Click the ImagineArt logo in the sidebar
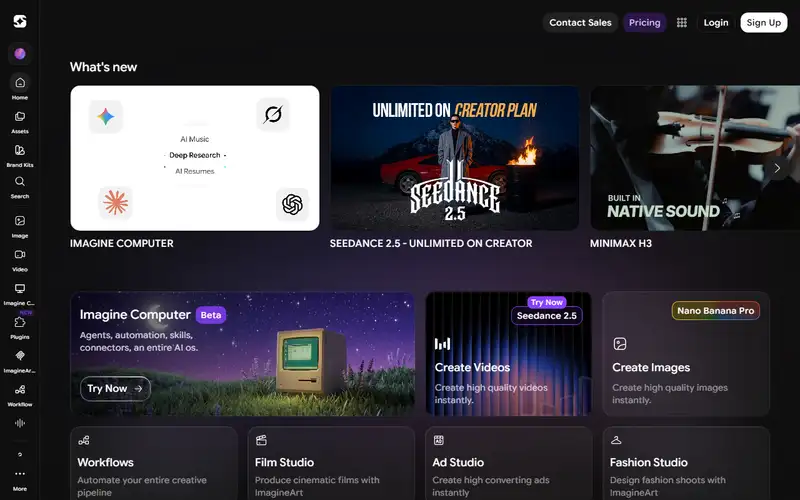Image resolution: width=800 pixels, height=500 pixels. click(19, 21)
